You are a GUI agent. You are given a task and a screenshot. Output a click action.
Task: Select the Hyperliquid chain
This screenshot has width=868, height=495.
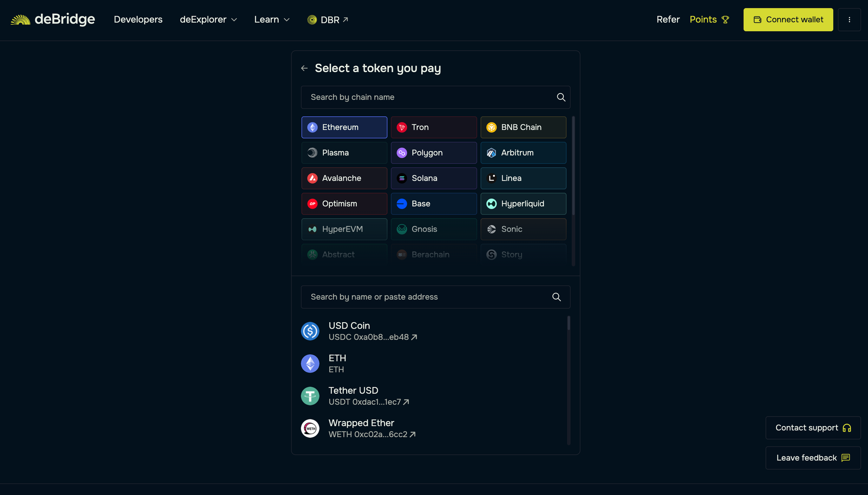(523, 203)
